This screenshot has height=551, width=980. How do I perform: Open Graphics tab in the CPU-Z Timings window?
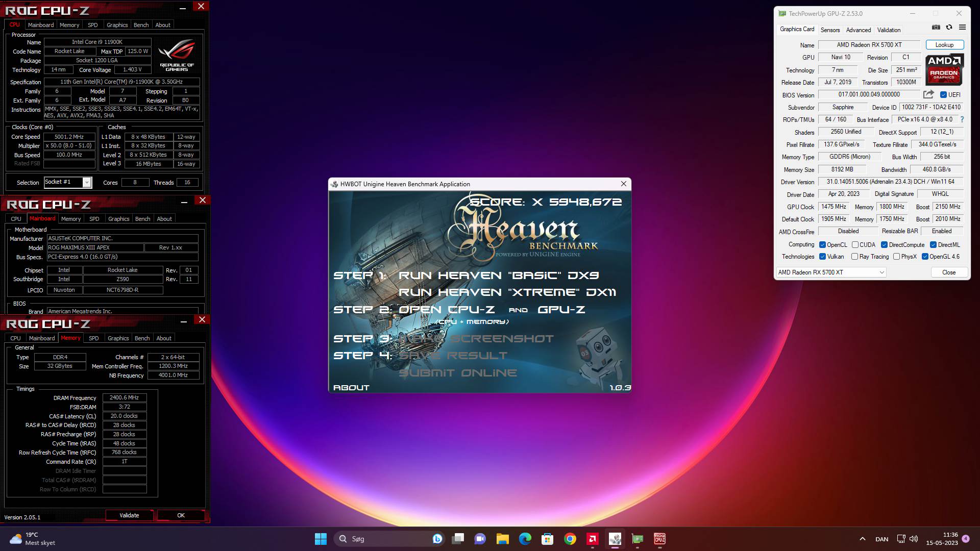tap(118, 338)
